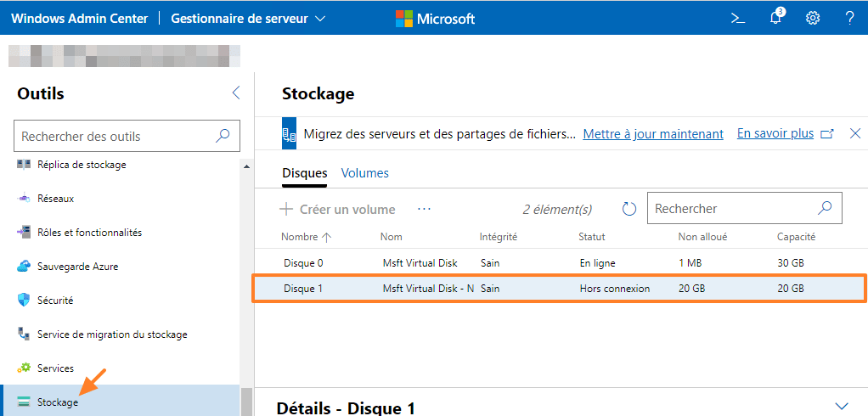The width and height of the screenshot is (868, 416).
Task: Dismiss the migration banner
Action: [855, 133]
